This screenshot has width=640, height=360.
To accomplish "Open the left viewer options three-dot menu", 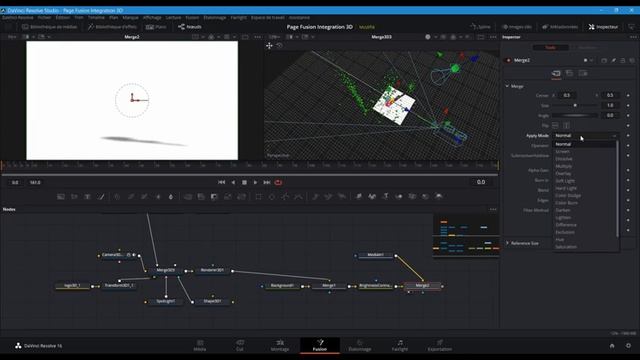I will (258, 37).
